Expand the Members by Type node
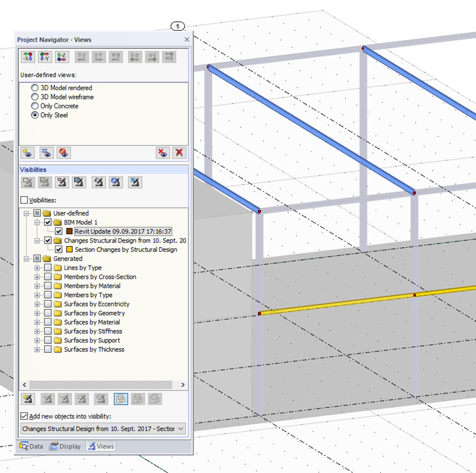This screenshot has height=473, width=476. (37, 295)
